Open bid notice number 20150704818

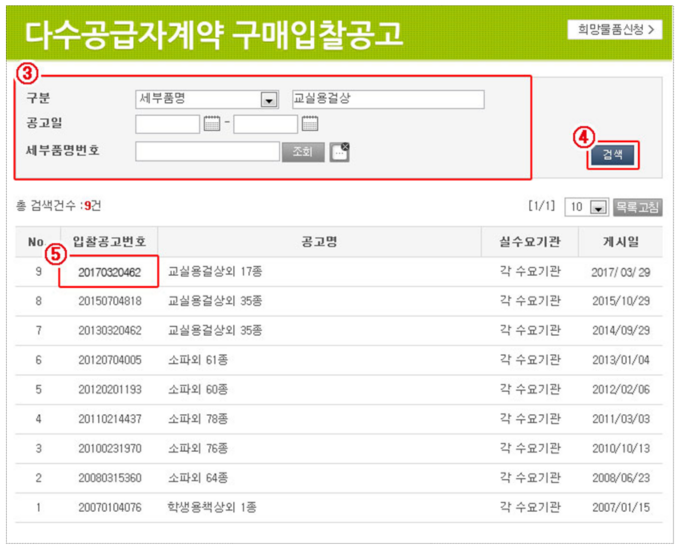coord(110,301)
